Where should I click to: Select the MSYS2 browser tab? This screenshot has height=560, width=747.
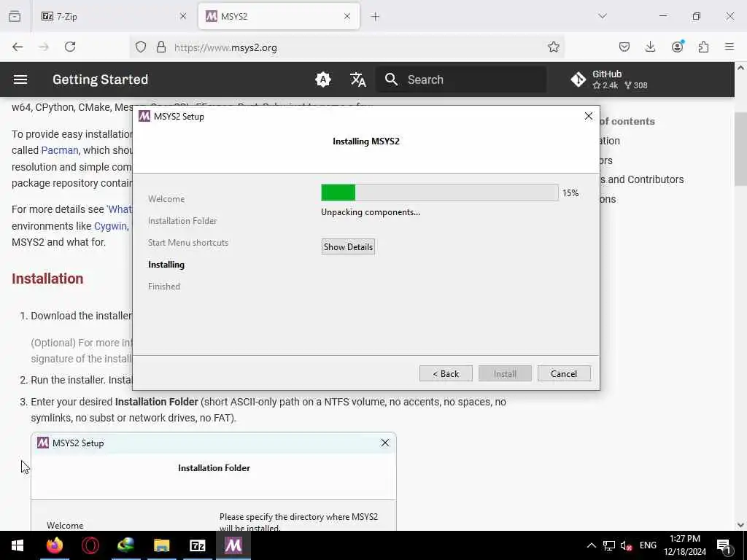point(279,16)
